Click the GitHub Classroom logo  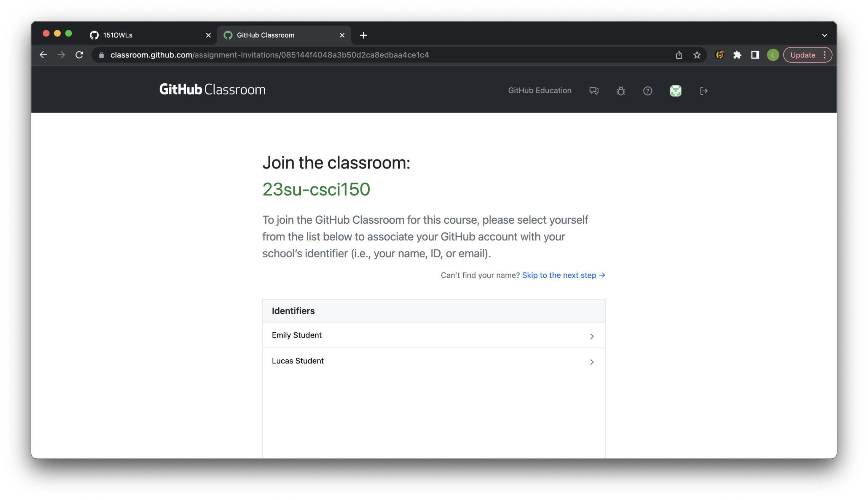coord(212,89)
